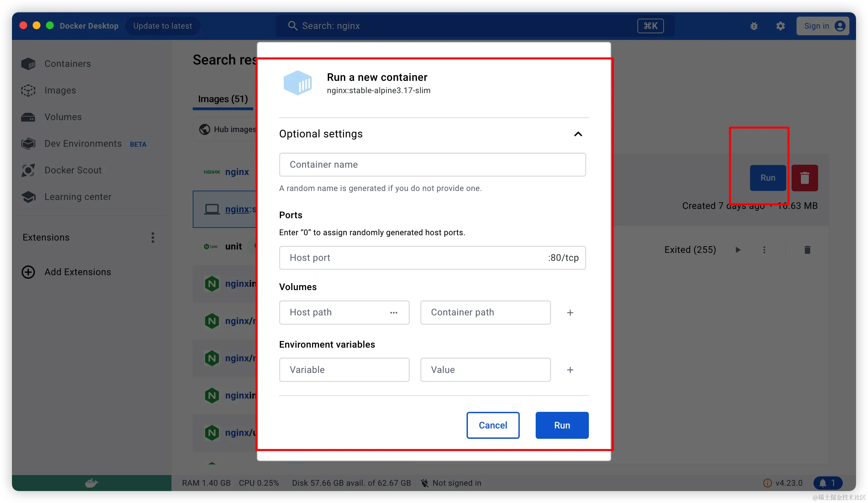This screenshot has width=868, height=503.
Task: Switch to the Images (51) tab
Action: click(x=223, y=99)
